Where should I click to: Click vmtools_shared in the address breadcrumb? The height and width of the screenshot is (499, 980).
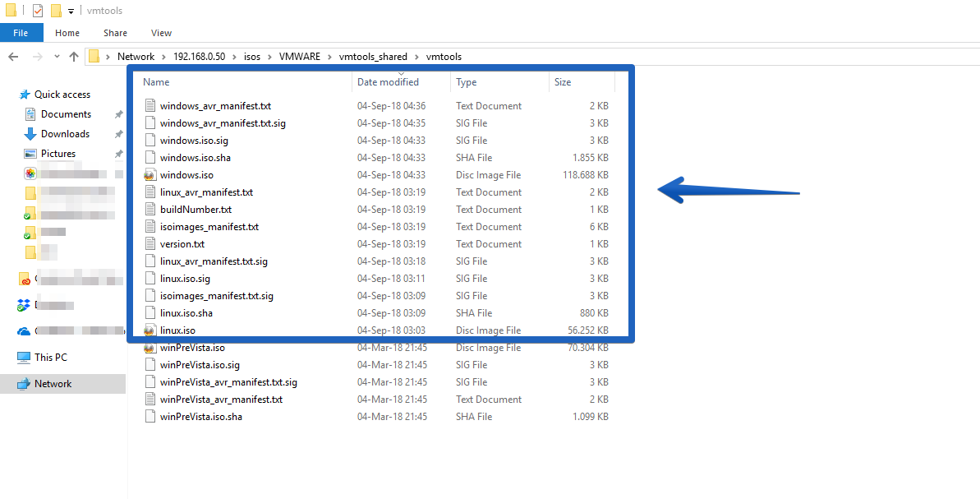pos(372,56)
